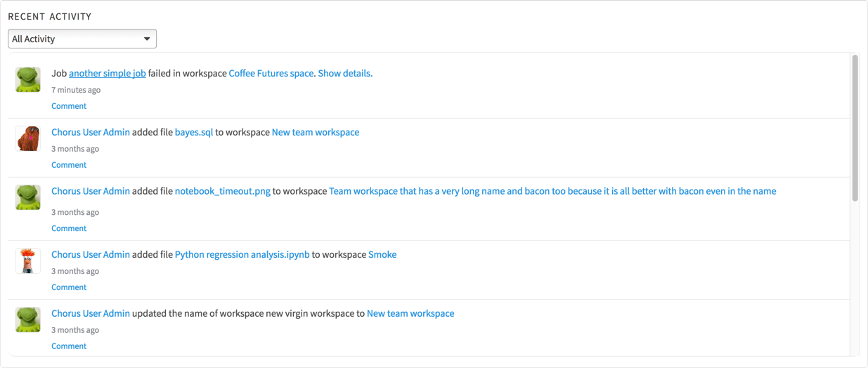Comment on the Python regression analysis activity
868x368 pixels.
pos(69,287)
